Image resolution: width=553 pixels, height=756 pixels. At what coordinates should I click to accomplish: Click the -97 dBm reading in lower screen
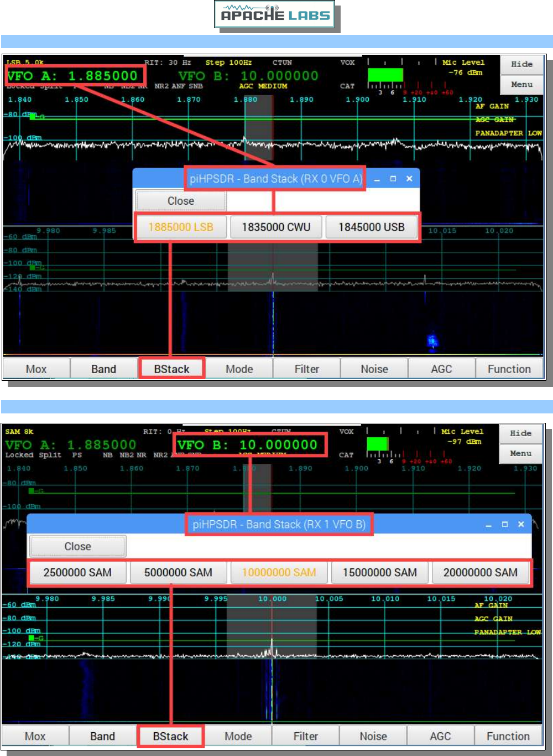(464, 442)
